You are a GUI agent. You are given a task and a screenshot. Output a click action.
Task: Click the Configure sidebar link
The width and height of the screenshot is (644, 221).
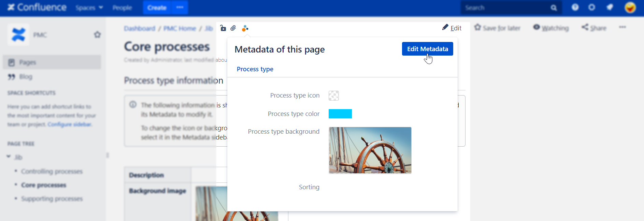tap(70, 124)
